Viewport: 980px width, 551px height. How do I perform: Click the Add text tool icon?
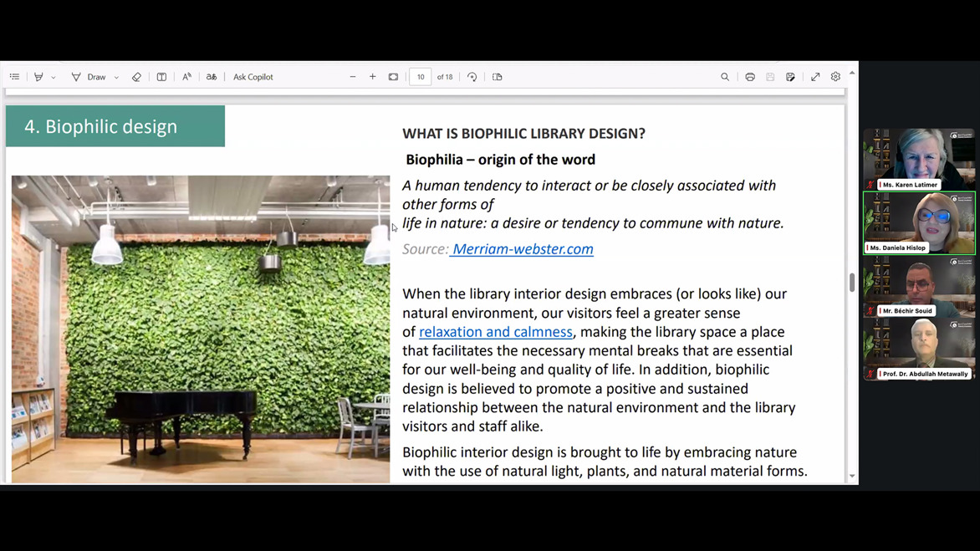161,77
